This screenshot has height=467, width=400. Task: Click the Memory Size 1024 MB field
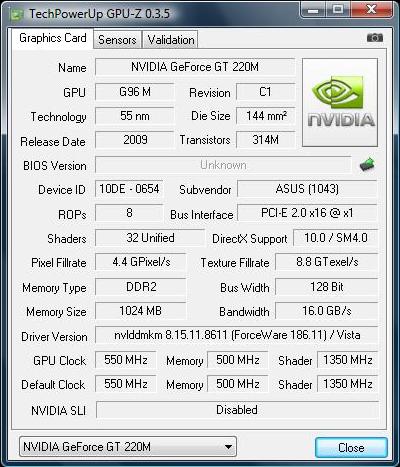pyautogui.click(x=141, y=311)
